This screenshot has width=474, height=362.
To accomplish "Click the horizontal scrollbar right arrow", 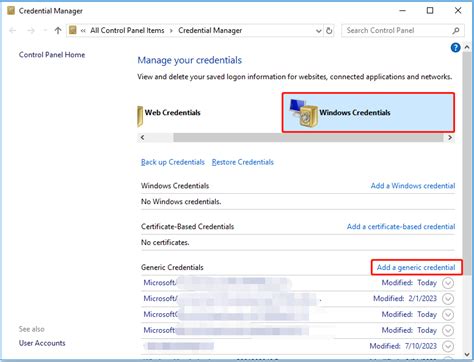I will click(450, 138).
